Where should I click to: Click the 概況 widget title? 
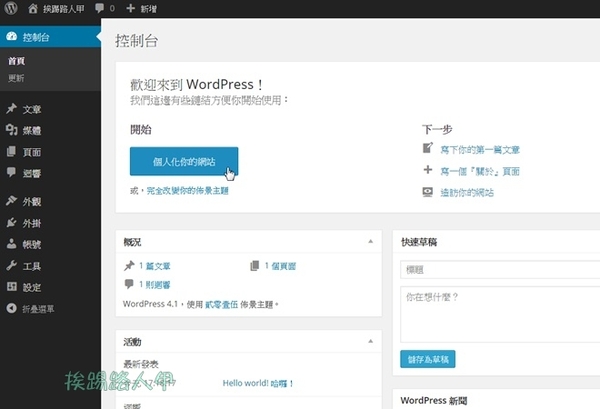(x=132, y=242)
